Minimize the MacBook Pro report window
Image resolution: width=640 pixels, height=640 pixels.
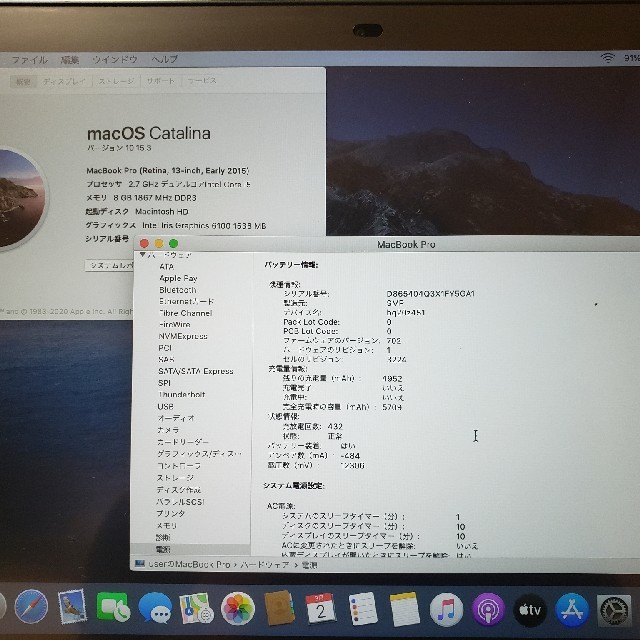point(159,244)
